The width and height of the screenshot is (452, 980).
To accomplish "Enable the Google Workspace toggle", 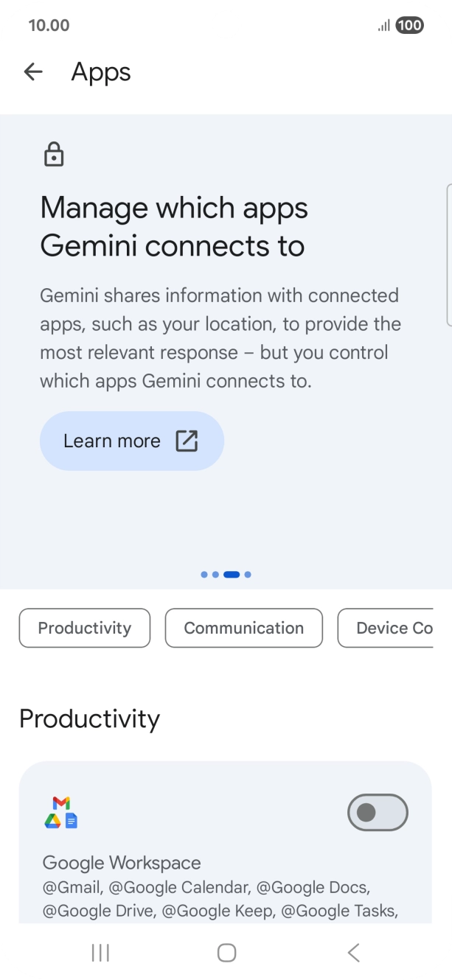I will tap(378, 812).
